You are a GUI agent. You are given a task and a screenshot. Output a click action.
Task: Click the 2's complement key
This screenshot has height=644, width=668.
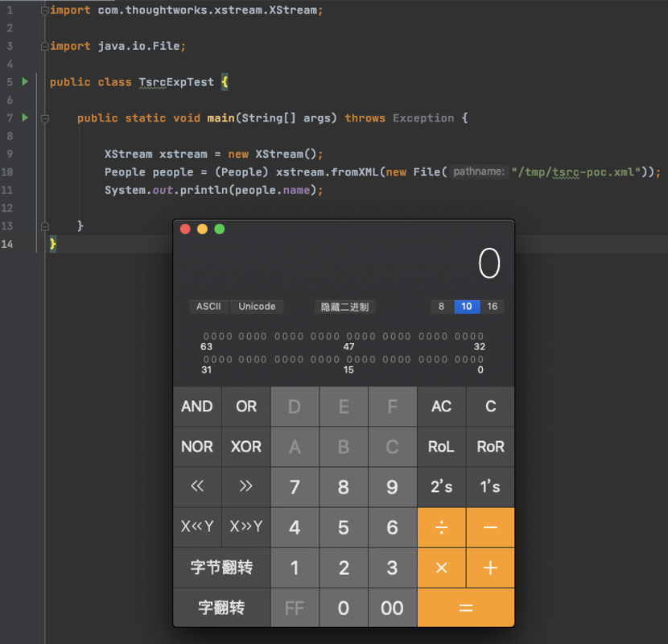click(441, 486)
